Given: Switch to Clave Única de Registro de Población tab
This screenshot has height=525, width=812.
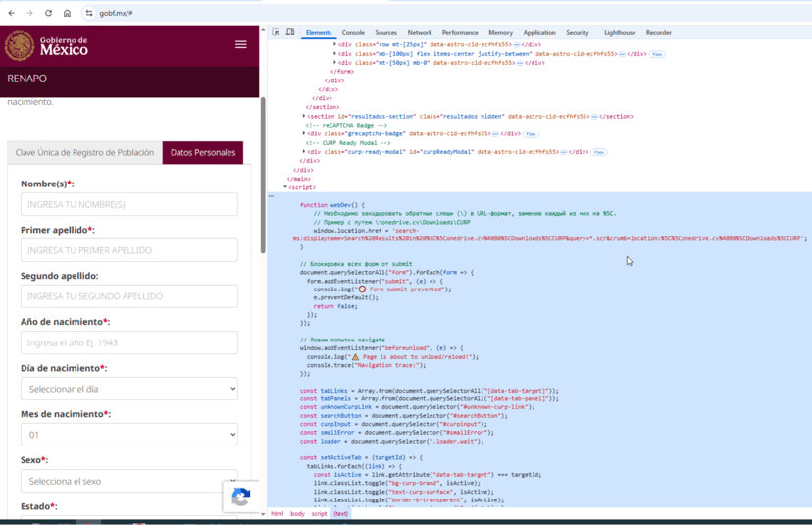Looking at the screenshot, I should (84, 153).
